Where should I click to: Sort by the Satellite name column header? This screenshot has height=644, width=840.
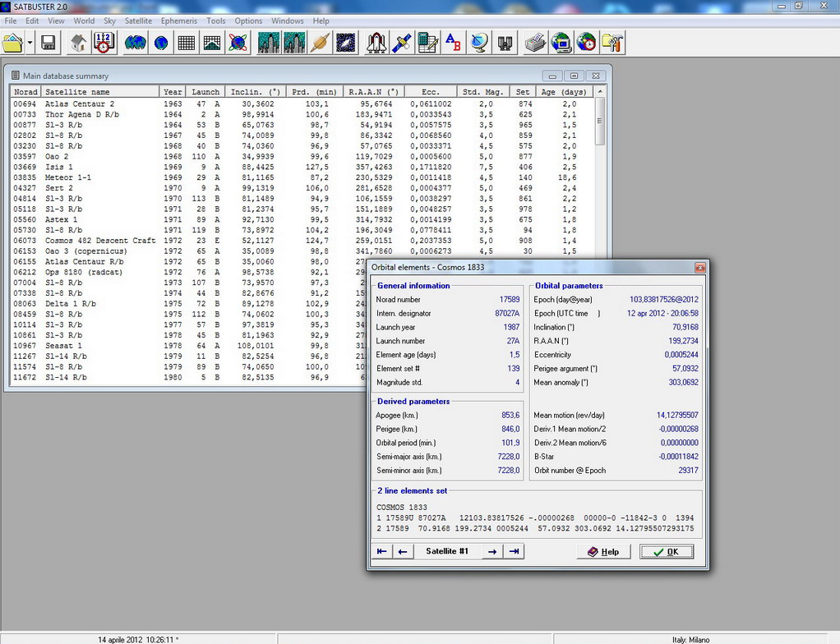pyautogui.click(x=99, y=91)
